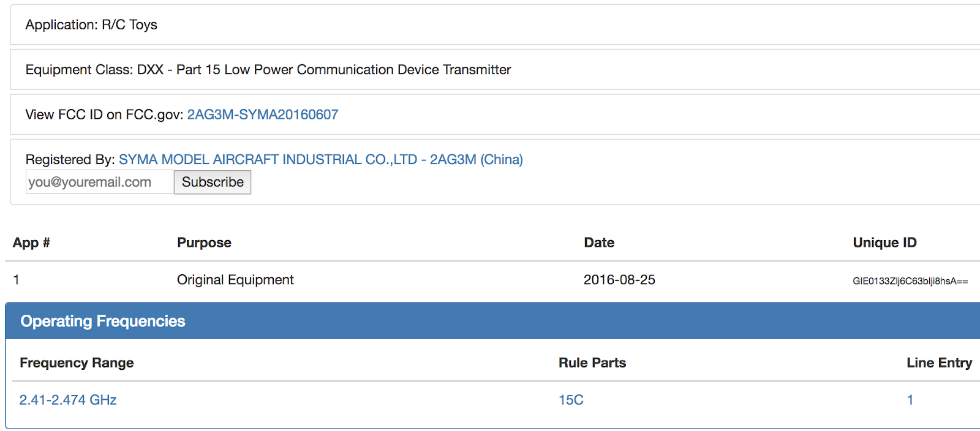Click the Date column header

click(598, 242)
